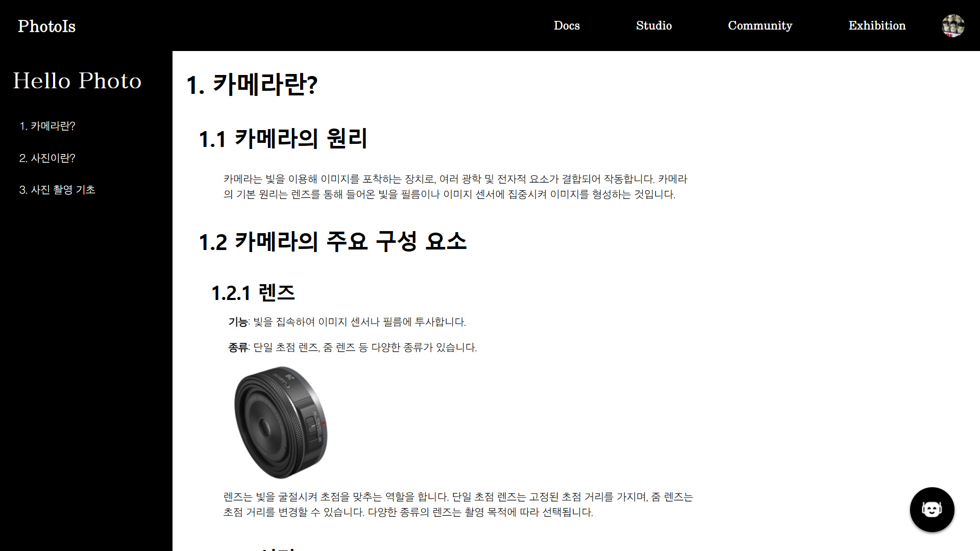Click the 1.2 카메라의 주요 구성 요소 heading

pyautogui.click(x=333, y=241)
